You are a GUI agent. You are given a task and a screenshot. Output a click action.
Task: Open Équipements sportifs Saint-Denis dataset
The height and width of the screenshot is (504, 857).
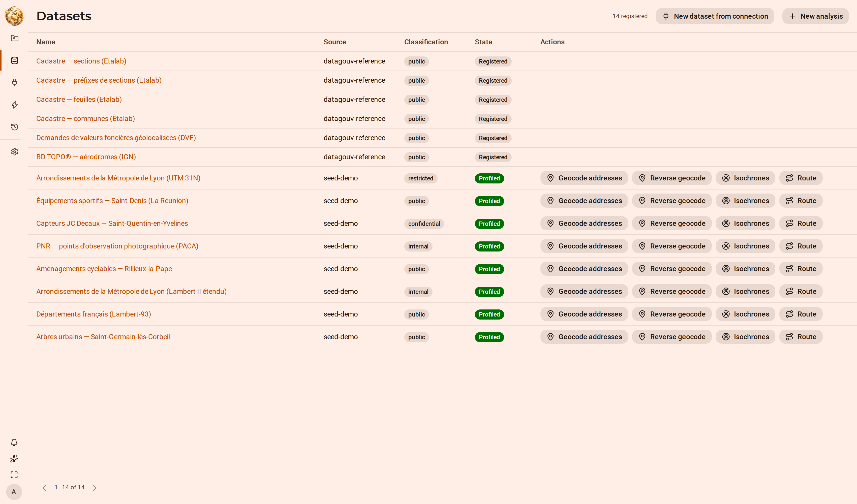click(112, 201)
